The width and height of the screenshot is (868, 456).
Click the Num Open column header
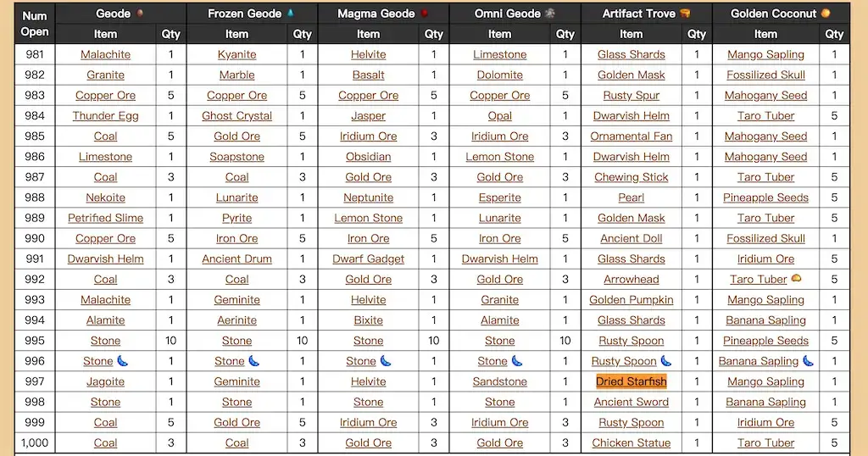click(x=35, y=24)
